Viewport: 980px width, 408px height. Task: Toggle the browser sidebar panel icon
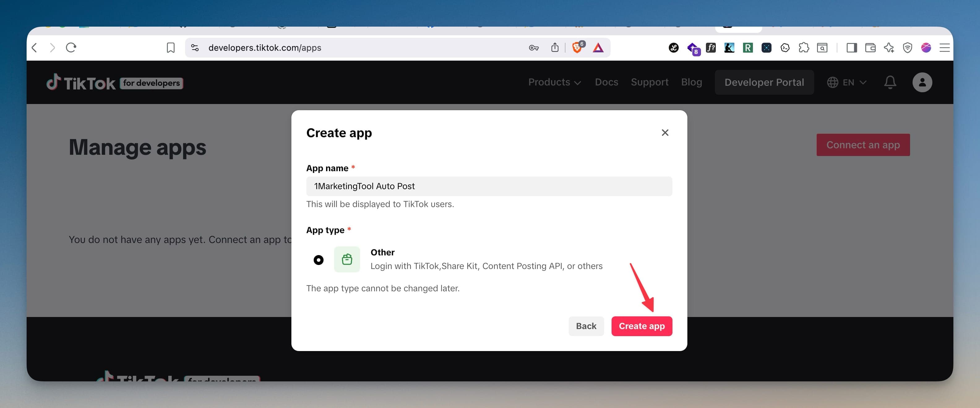pos(852,48)
